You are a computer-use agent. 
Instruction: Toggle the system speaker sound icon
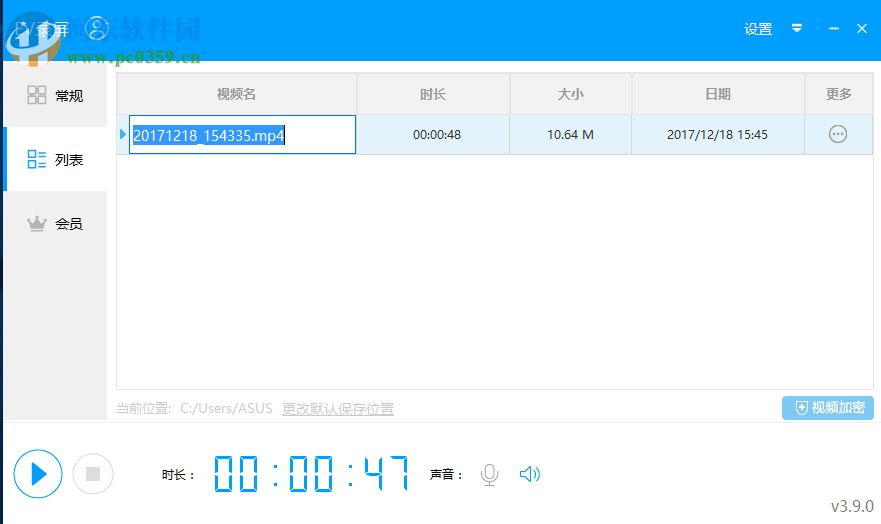pyautogui.click(x=530, y=474)
